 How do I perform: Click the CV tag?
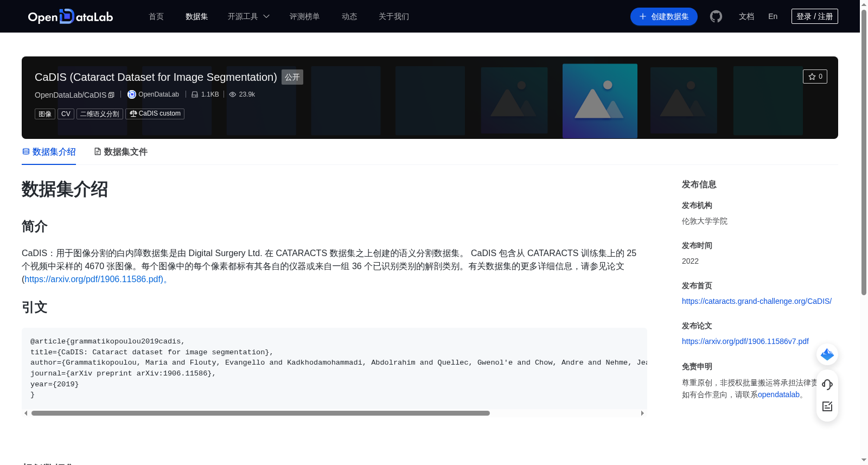pyautogui.click(x=66, y=114)
